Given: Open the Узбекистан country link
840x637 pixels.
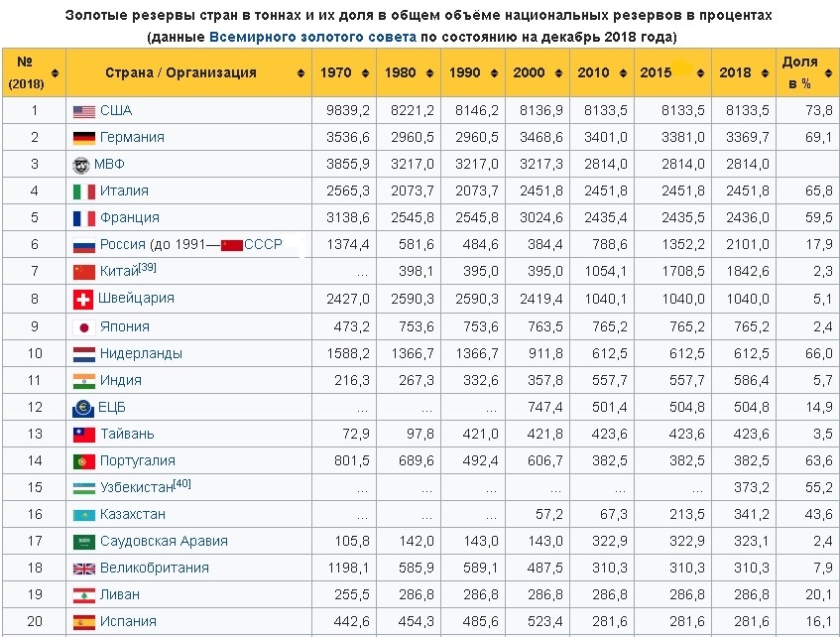Looking at the screenshot, I should click(x=136, y=488).
